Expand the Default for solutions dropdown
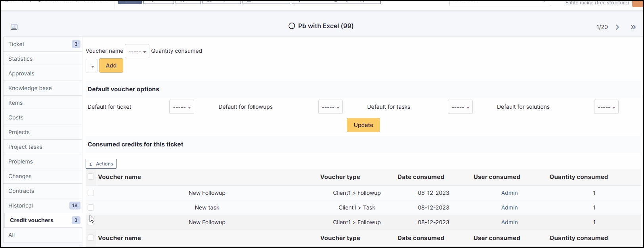Viewport: 644px width, 248px height. pyautogui.click(x=606, y=107)
